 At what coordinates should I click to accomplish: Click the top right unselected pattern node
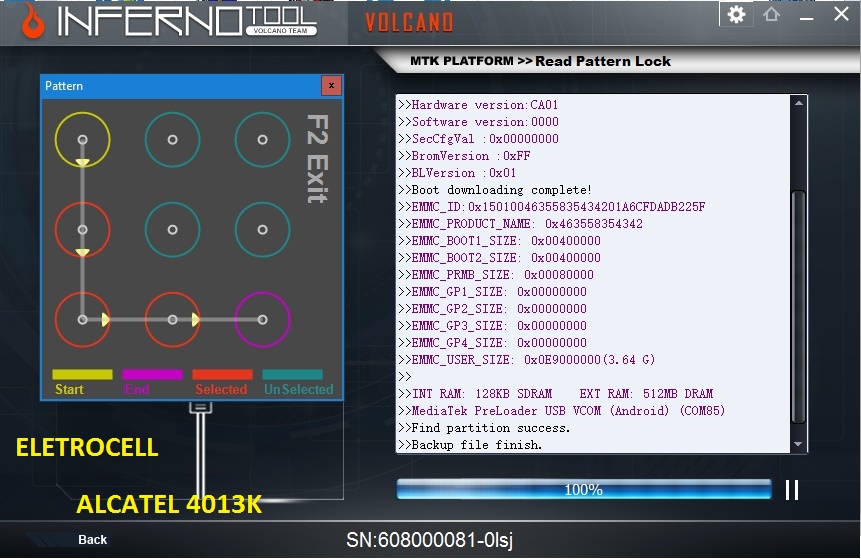[262, 139]
